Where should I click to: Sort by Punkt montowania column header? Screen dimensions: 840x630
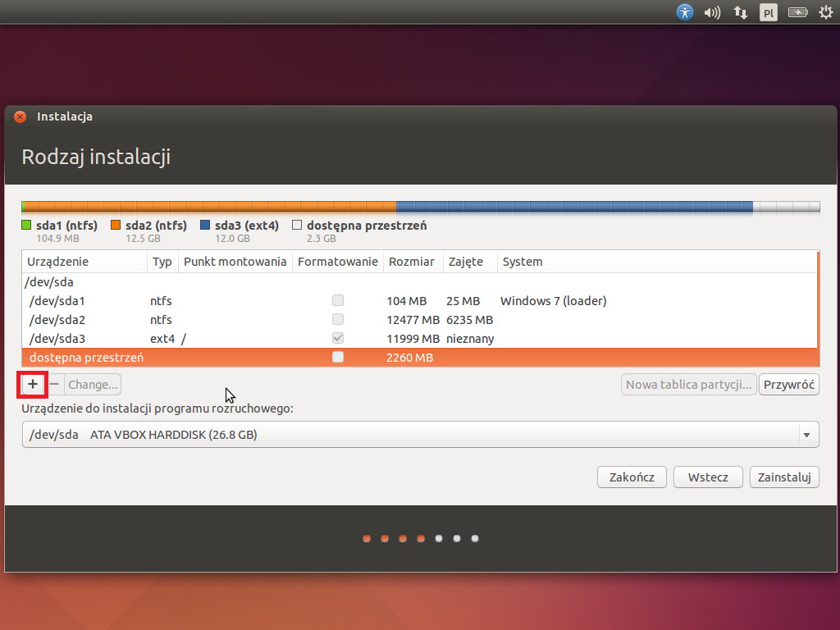(x=235, y=262)
